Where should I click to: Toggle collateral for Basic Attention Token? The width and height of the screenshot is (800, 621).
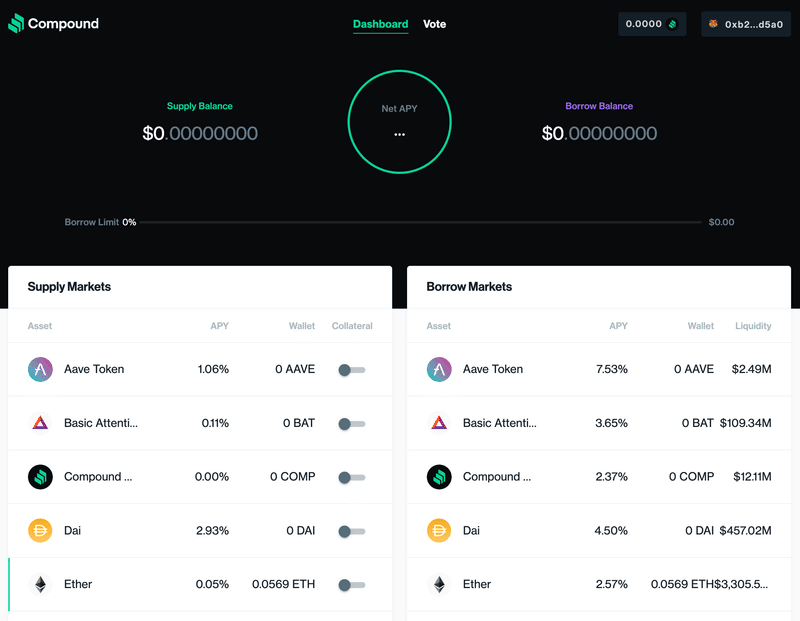[x=352, y=424]
